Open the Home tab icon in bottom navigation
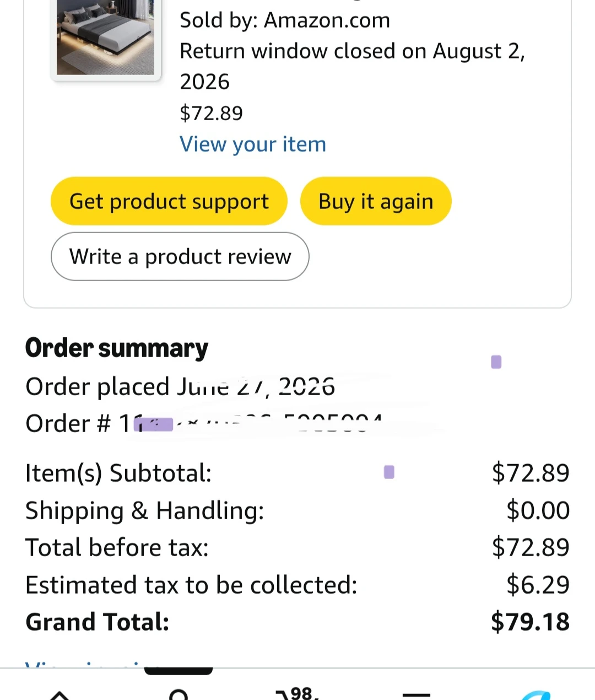This screenshot has height=700, width=595. pos(59,694)
